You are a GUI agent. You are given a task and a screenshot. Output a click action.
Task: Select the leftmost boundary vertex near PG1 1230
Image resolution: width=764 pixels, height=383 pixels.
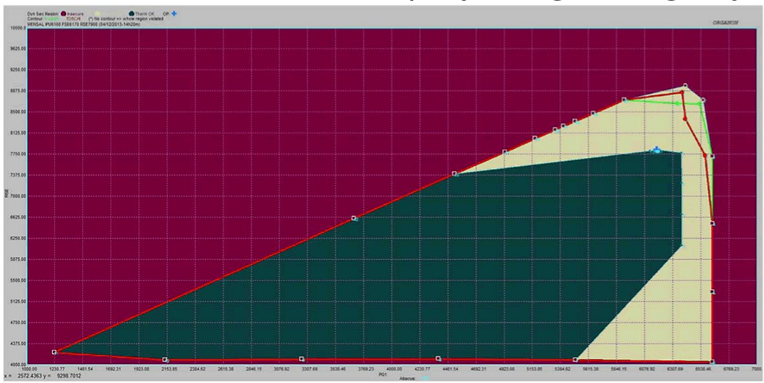(x=55, y=352)
